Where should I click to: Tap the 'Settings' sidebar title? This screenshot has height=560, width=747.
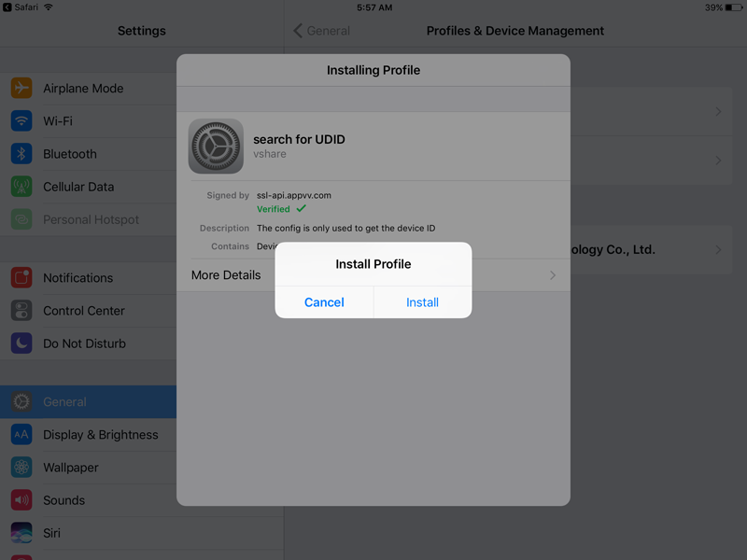point(142,31)
